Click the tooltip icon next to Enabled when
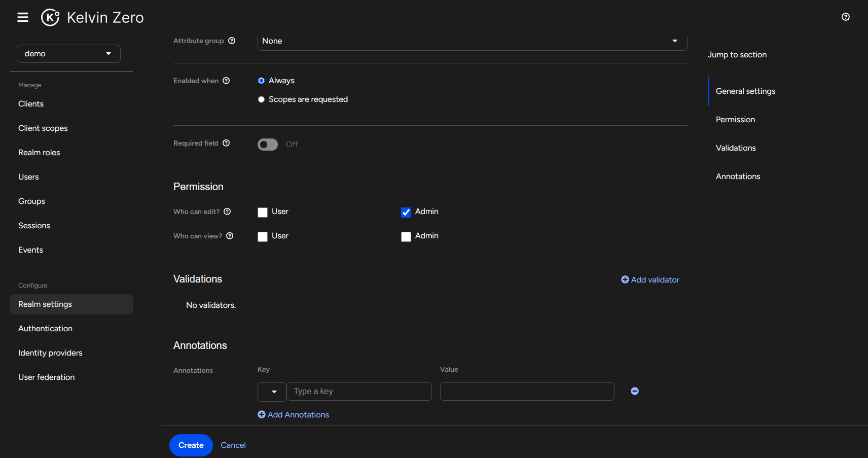 (x=226, y=81)
